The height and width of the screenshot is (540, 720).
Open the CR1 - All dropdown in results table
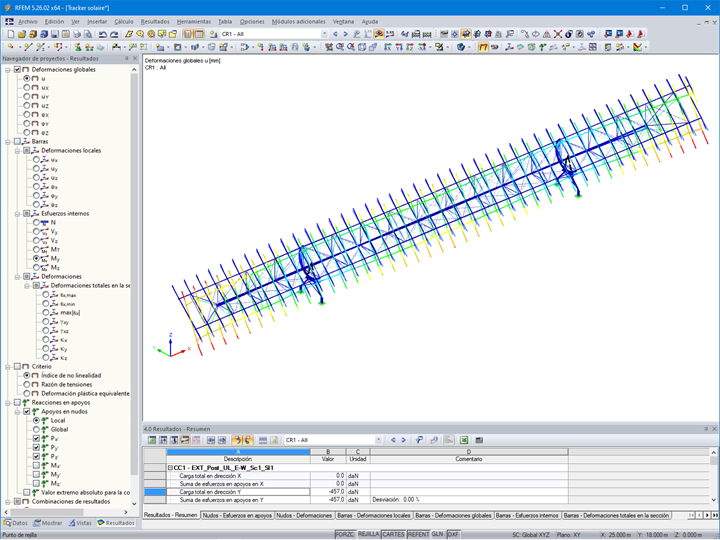pyautogui.click(x=378, y=440)
